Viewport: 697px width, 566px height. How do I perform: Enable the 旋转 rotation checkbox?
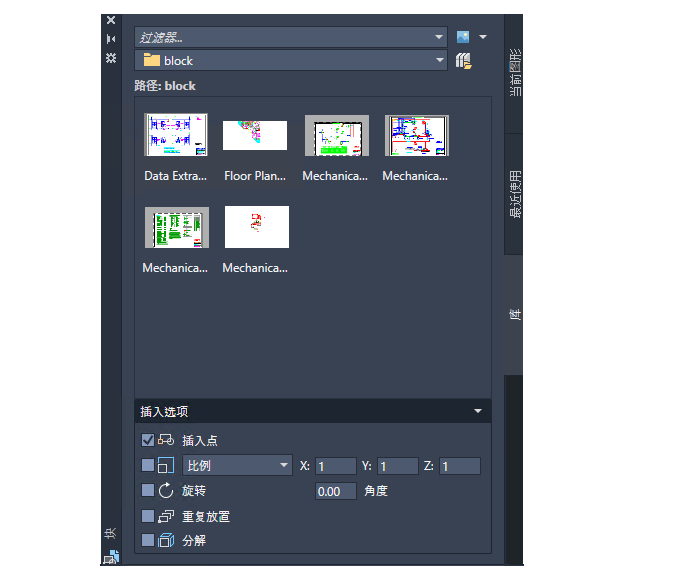148,490
